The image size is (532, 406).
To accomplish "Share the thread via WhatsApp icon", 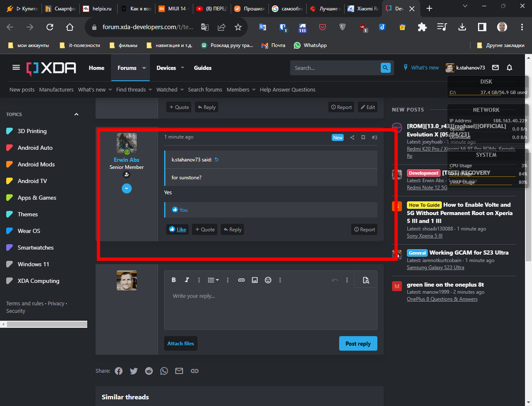I will click(x=164, y=371).
